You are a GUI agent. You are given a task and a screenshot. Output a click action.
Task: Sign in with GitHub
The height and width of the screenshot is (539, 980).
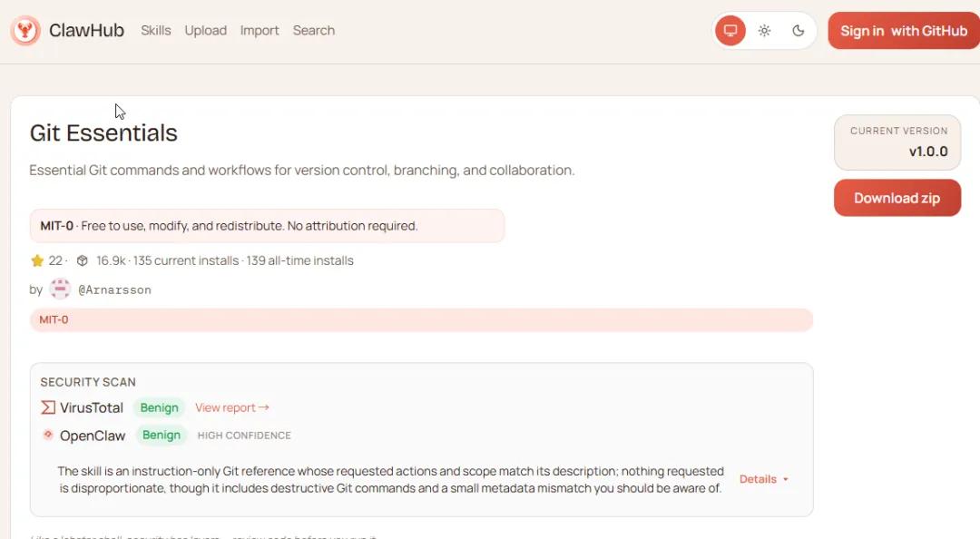click(x=903, y=31)
